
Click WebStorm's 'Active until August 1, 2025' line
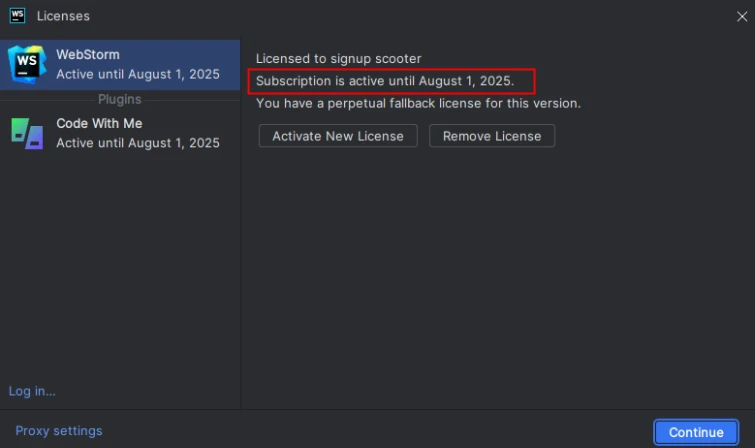coord(138,74)
